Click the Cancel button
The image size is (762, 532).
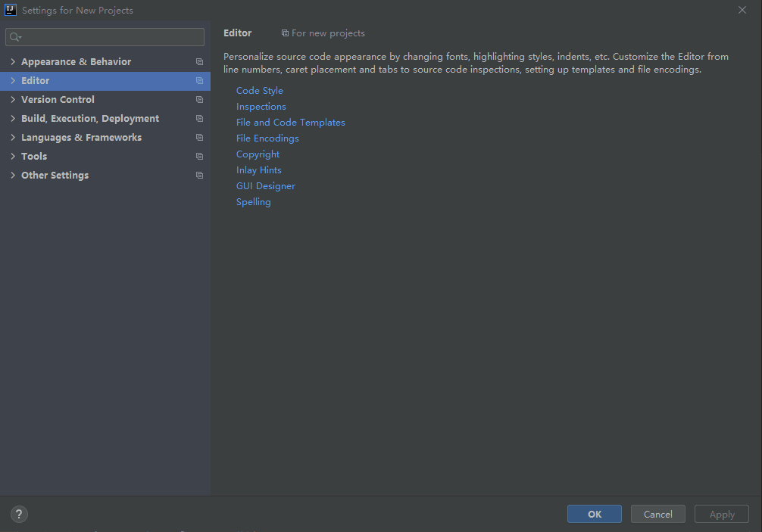pyautogui.click(x=658, y=514)
